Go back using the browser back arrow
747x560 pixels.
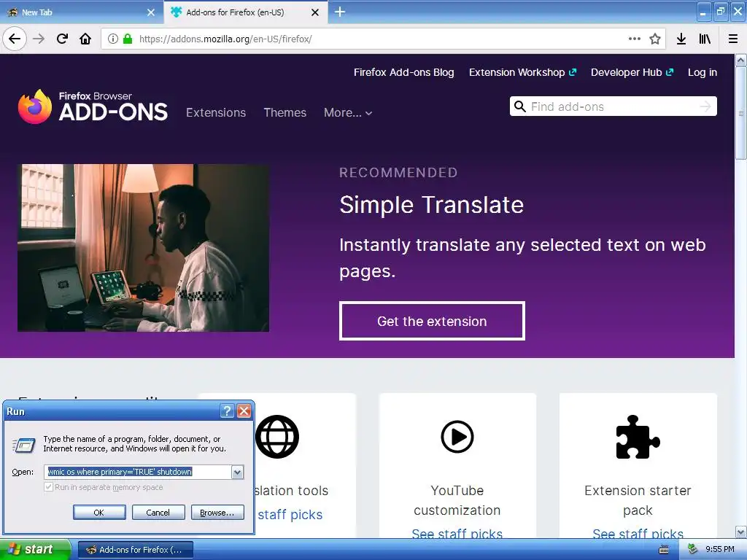pos(15,39)
